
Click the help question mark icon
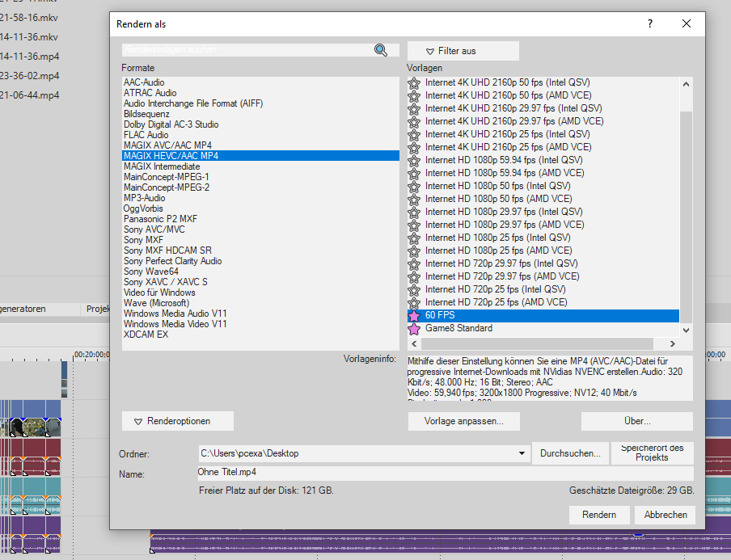(649, 24)
